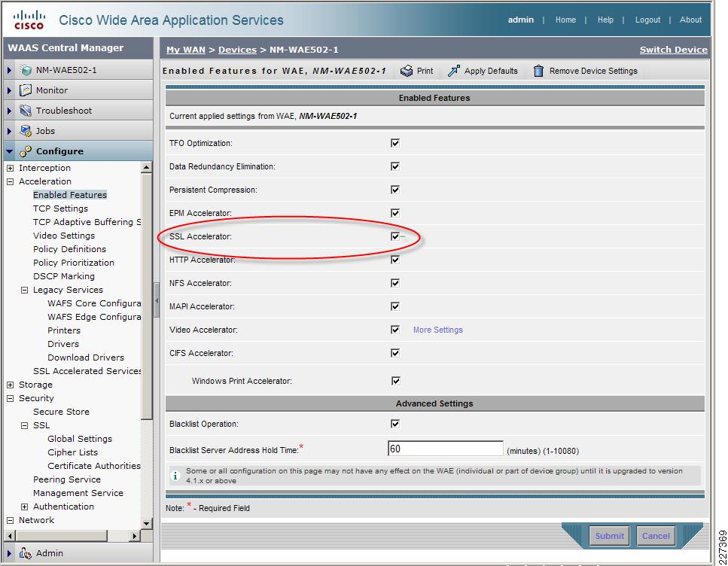Toggle the EPM Accelerator checkbox
Screen dimensions: 728x566
[395, 213]
